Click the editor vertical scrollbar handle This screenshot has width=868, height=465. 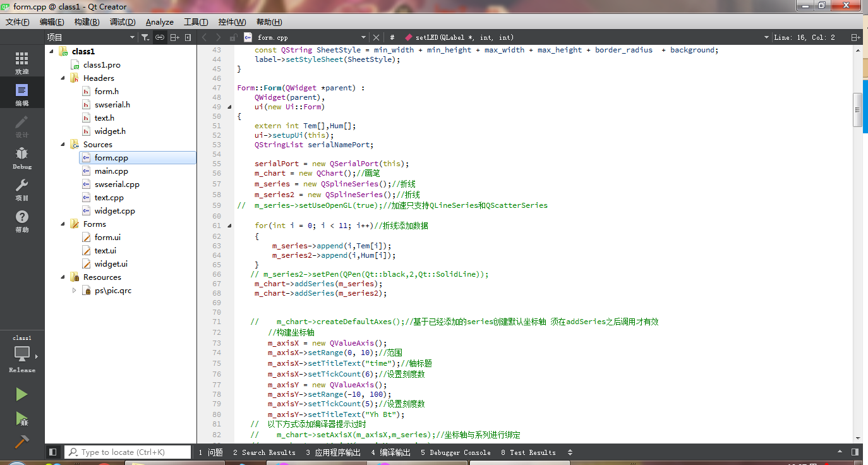[x=857, y=110]
